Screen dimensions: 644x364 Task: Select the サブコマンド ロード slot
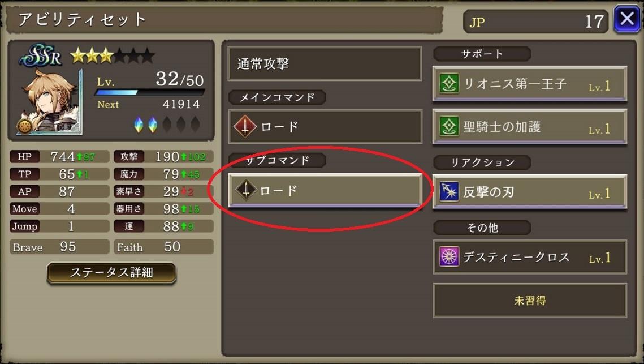pyautogui.click(x=325, y=190)
